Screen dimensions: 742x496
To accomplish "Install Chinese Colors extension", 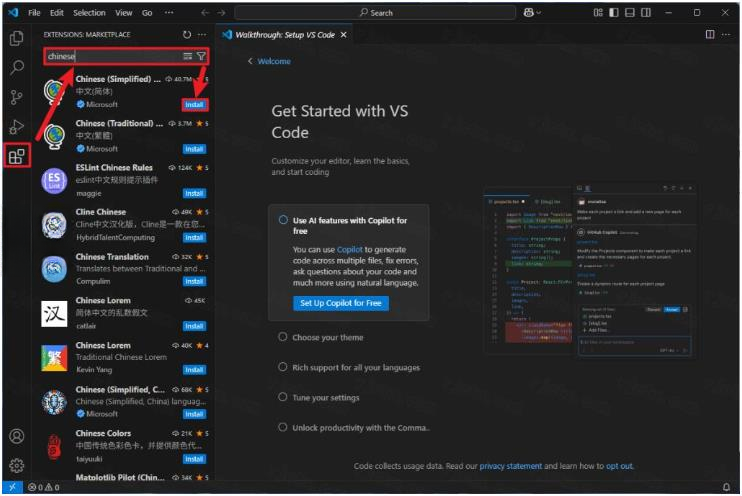I will click(x=194, y=459).
